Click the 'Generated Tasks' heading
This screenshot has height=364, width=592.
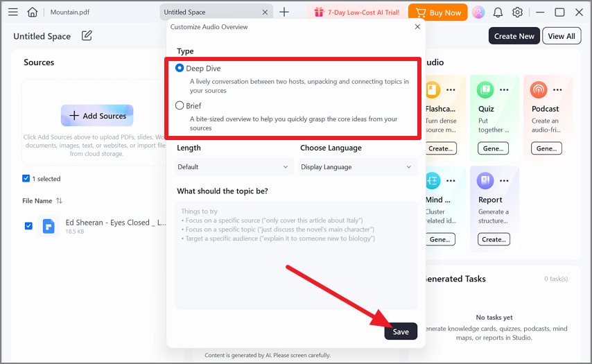455,279
